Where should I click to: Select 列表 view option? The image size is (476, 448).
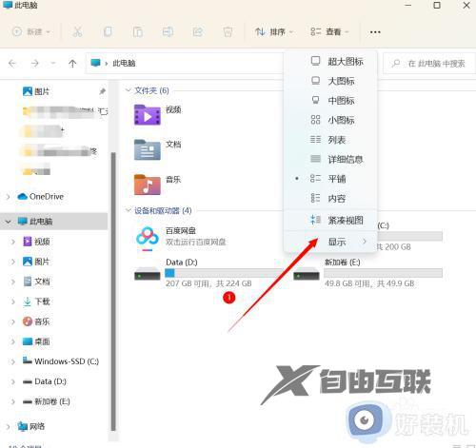pos(330,140)
